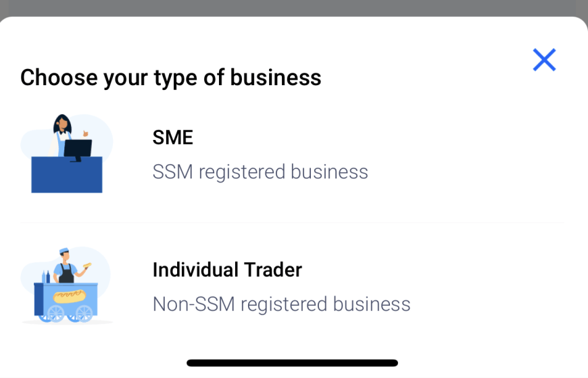Viewport: 588px width, 378px height.
Task: Tap the dimmed backdrop above the sheet
Action: pyautogui.click(x=294, y=7)
